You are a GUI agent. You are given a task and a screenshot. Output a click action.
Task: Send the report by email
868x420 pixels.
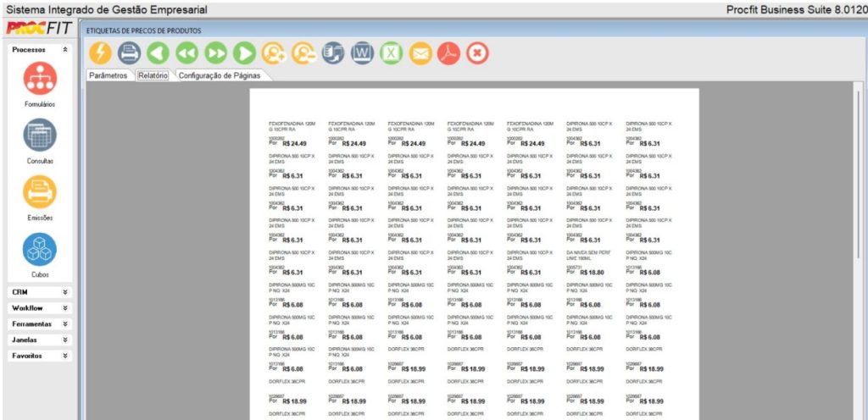click(x=420, y=53)
